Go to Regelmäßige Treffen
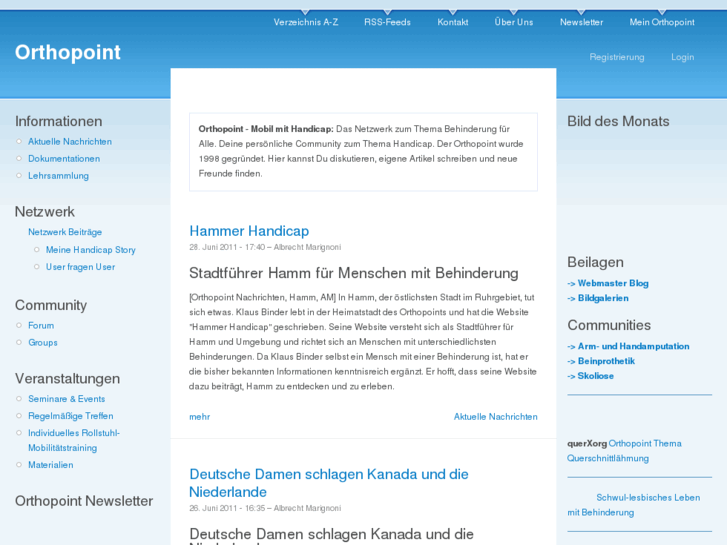 pyautogui.click(x=70, y=416)
